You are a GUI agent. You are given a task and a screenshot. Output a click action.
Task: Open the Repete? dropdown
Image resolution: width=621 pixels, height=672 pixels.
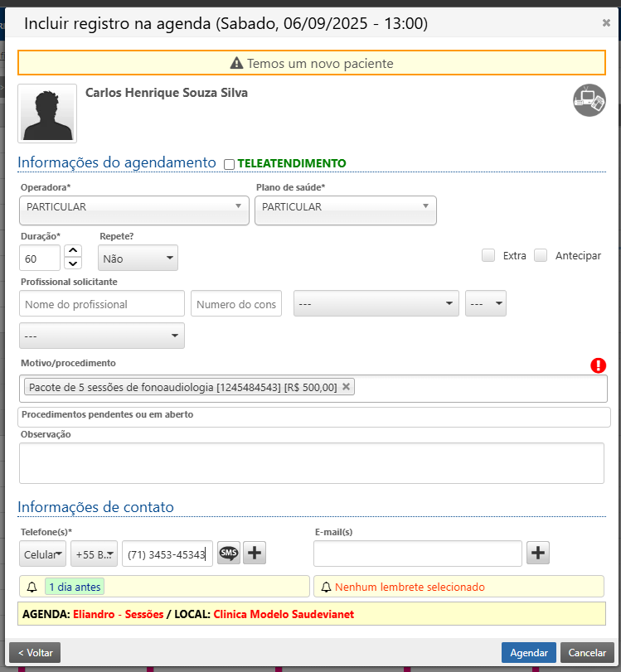[x=138, y=258]
